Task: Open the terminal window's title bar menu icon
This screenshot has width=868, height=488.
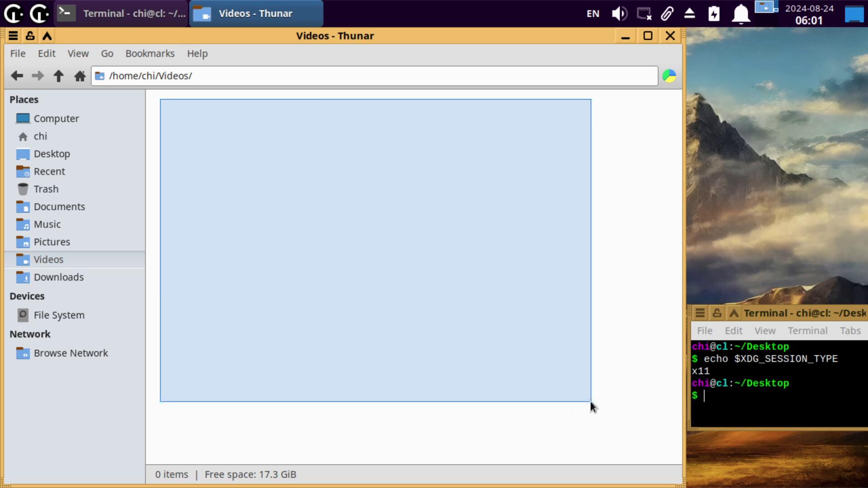Action: click(x=700, y=313)
